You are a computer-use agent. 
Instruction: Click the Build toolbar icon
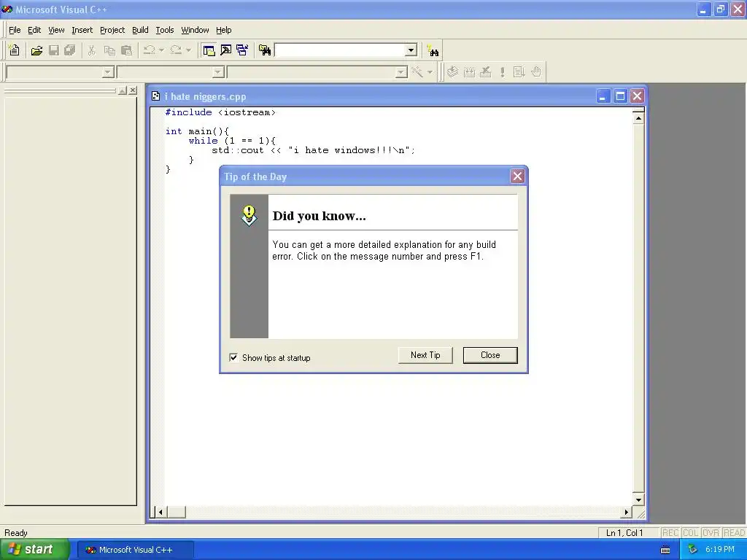point(469,72)
